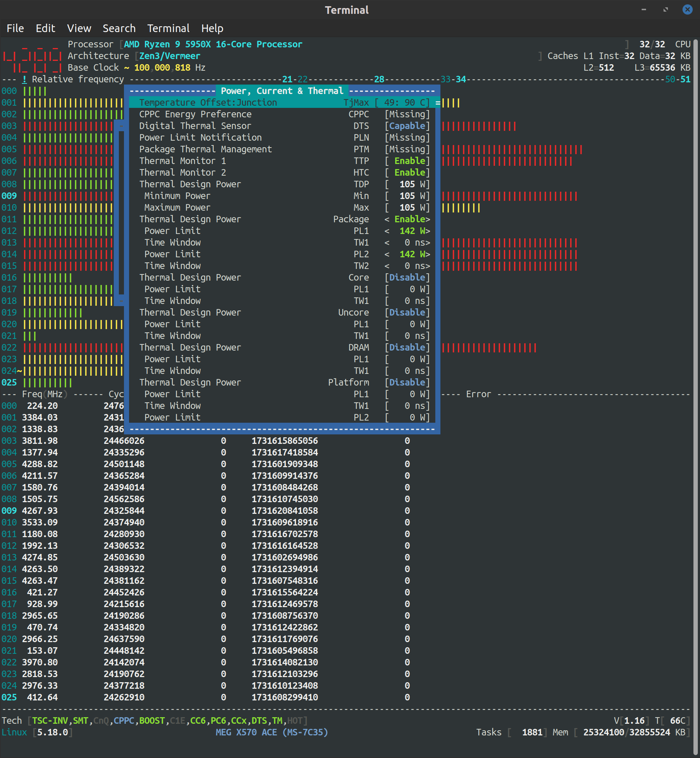Click the Zen3/Vermeer architecture text
Image resolution: width=700 pixels, height=758 pixels.
pos(170,56)
